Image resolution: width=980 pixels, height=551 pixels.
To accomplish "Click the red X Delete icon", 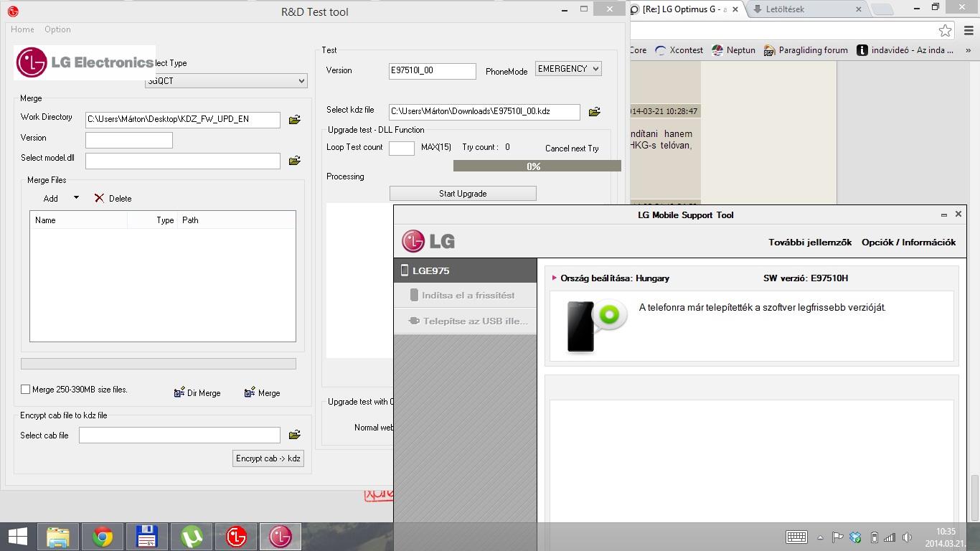I will point(99,198).
